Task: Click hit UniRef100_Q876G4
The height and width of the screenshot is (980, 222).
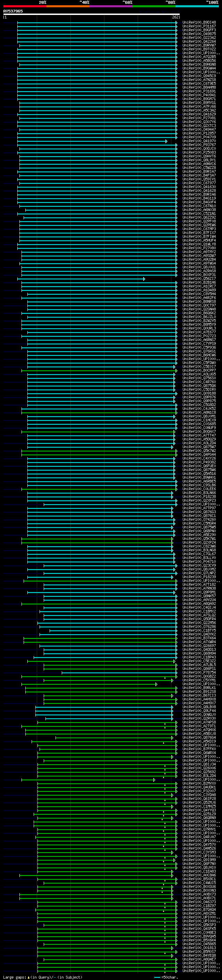Action: click(x=199, y=738)
